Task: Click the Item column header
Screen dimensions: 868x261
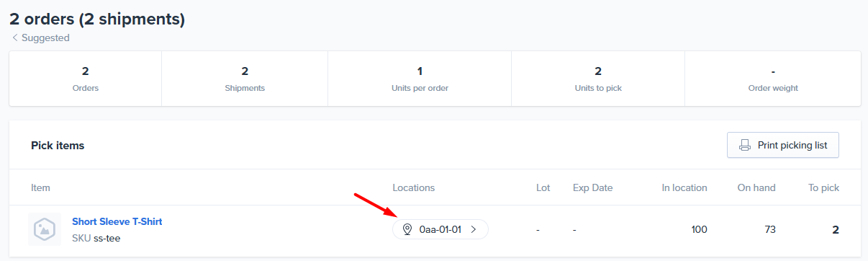Action: click(x=40, y=187)
